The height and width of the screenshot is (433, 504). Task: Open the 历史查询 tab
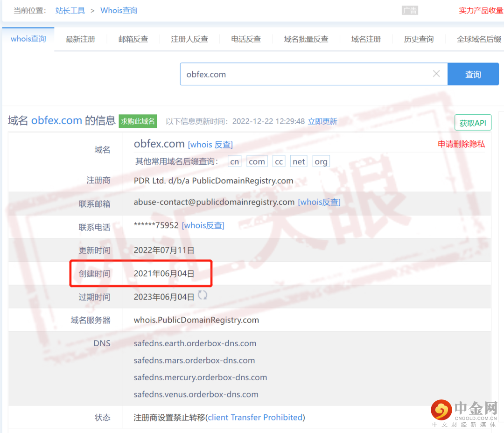pos(419,39)
